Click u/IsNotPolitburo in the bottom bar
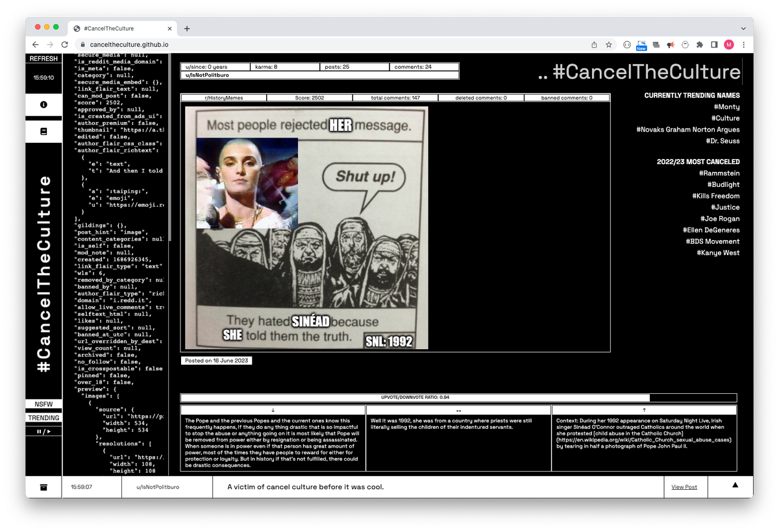 coord(158,487)
